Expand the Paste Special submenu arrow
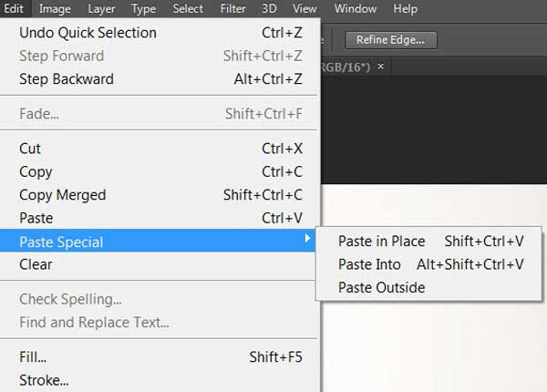The height and width of the screenshot is (392, 547). (308, 241)
